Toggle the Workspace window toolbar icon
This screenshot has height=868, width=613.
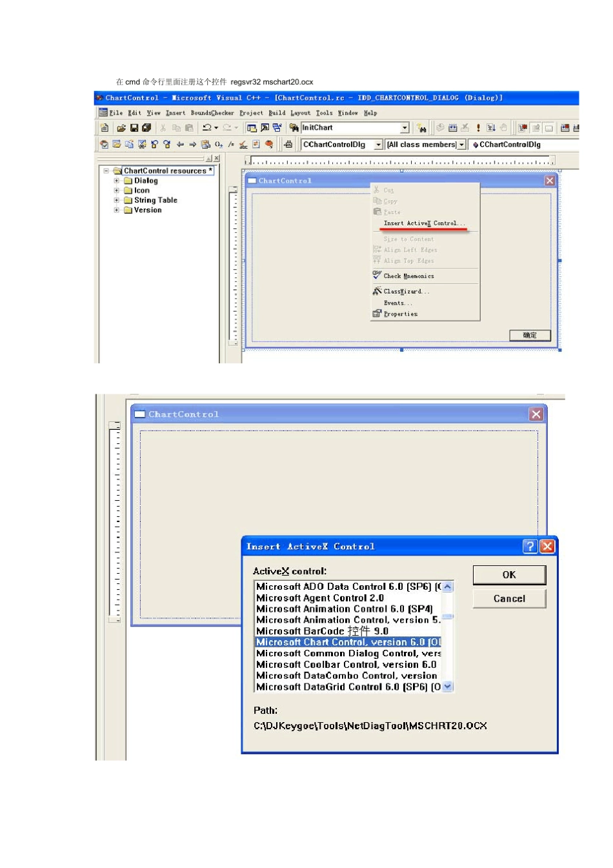click(x=252, y=128)
